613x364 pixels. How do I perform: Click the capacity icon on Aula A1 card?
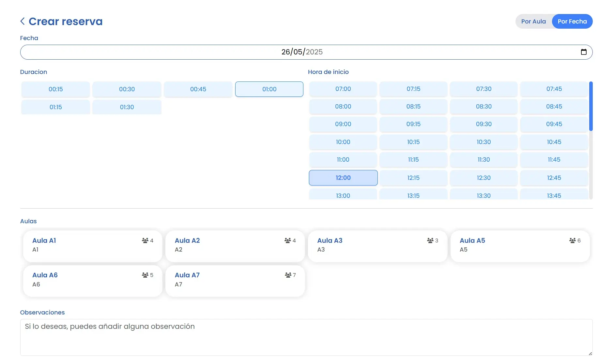pos(146,240)
